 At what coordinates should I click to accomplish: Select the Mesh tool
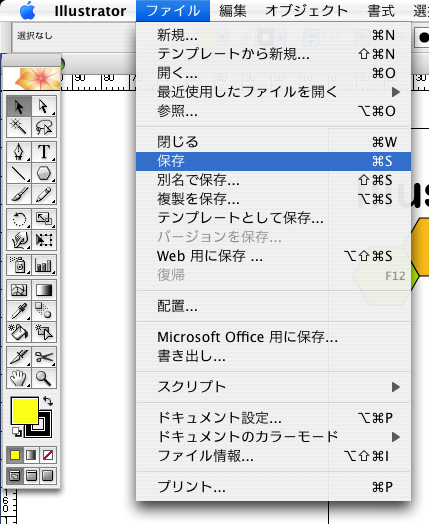tap(19, 290)
